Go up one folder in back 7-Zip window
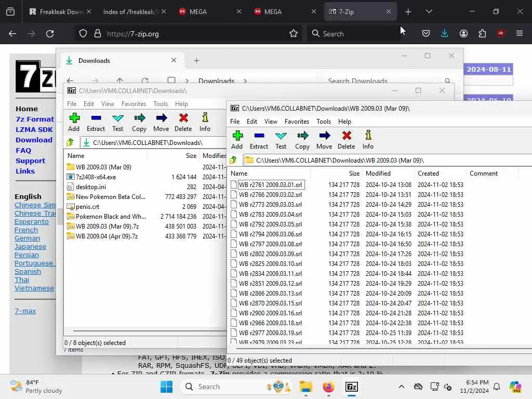Screen dimensions: 532x399 click(x=70, y=142)
